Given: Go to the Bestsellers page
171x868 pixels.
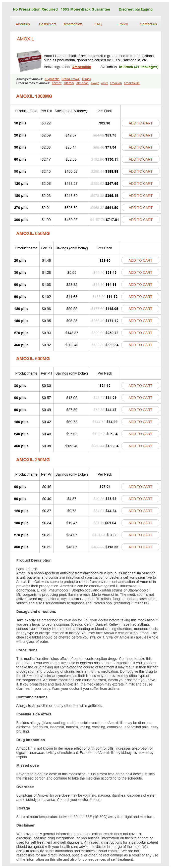Looking at the screenshot, I should (x=48, y=24).
